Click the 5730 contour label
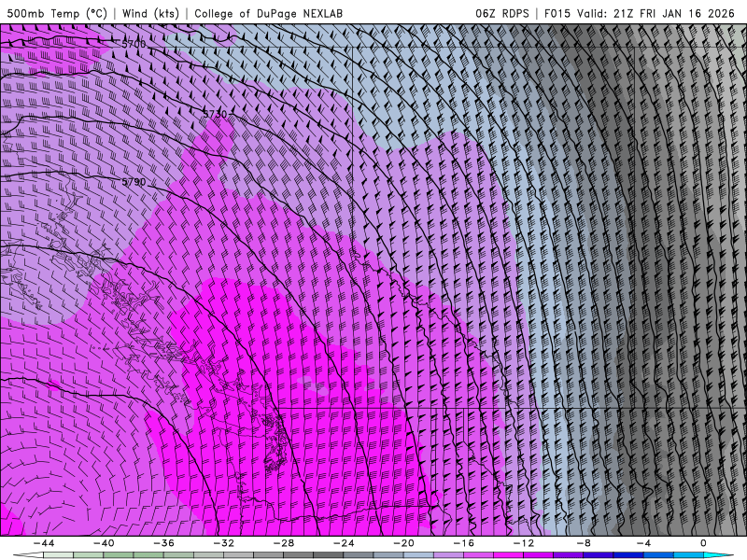The image size is (747, 560). pyautogui.click(x=216, y=114)
